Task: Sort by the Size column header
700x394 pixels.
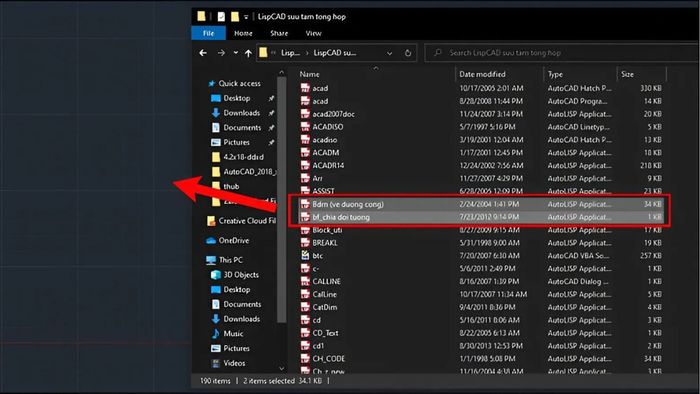Action: pos(627,74)
